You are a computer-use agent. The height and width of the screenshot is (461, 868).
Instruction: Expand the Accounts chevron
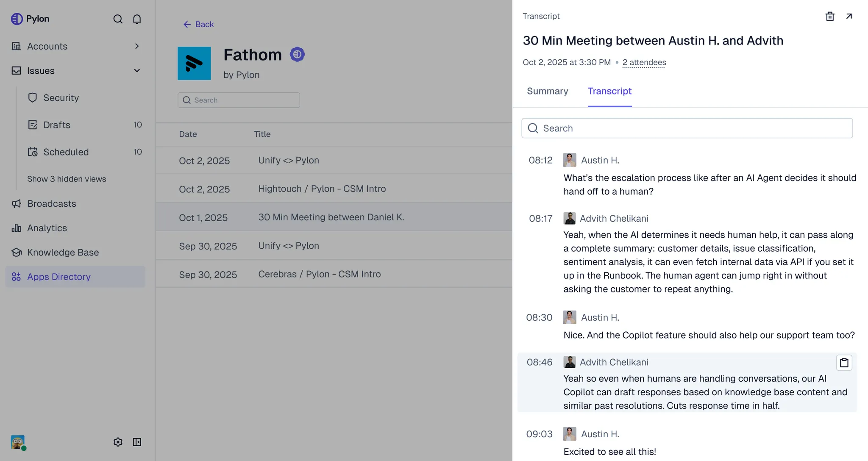coord(136,46)
